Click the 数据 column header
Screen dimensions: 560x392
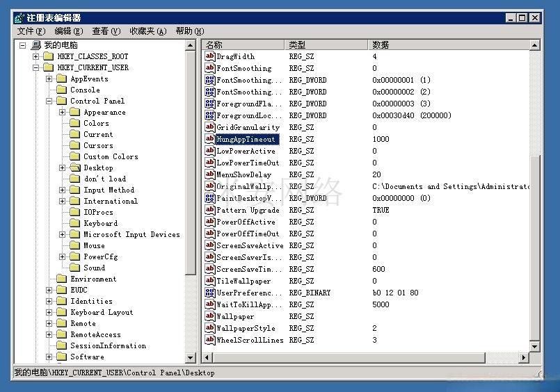click(x=445, y=44)
